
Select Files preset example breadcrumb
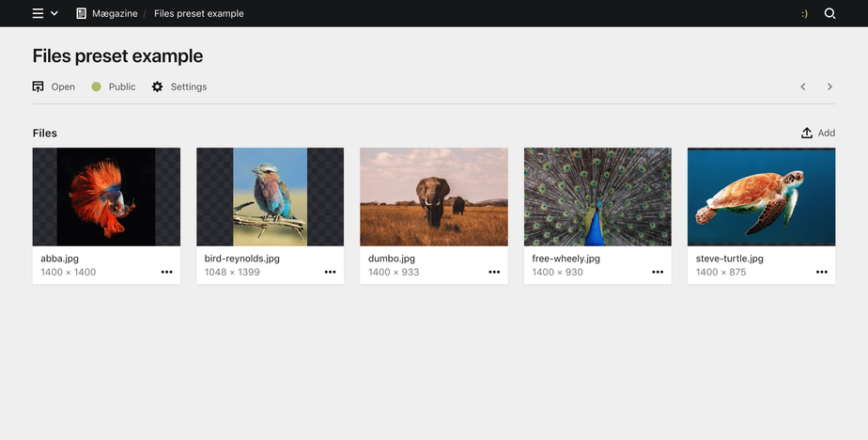pyautogui.click(x=198, y=13)
